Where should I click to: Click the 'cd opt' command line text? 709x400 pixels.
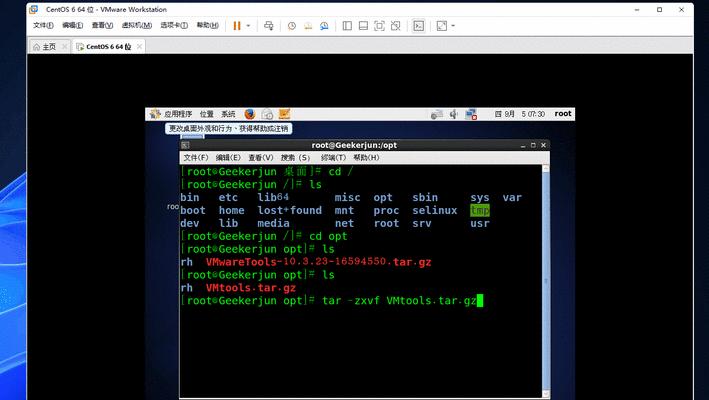point(328,236)
